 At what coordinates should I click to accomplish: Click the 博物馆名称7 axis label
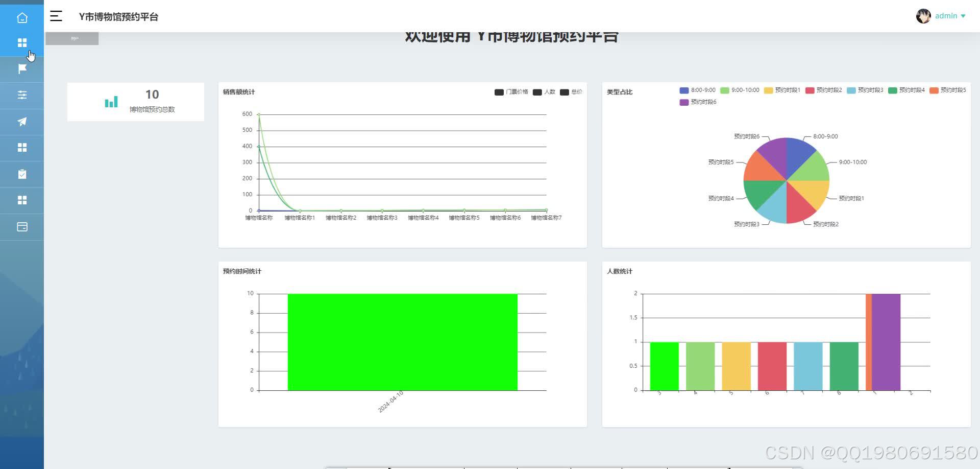(x=546, y=218)
